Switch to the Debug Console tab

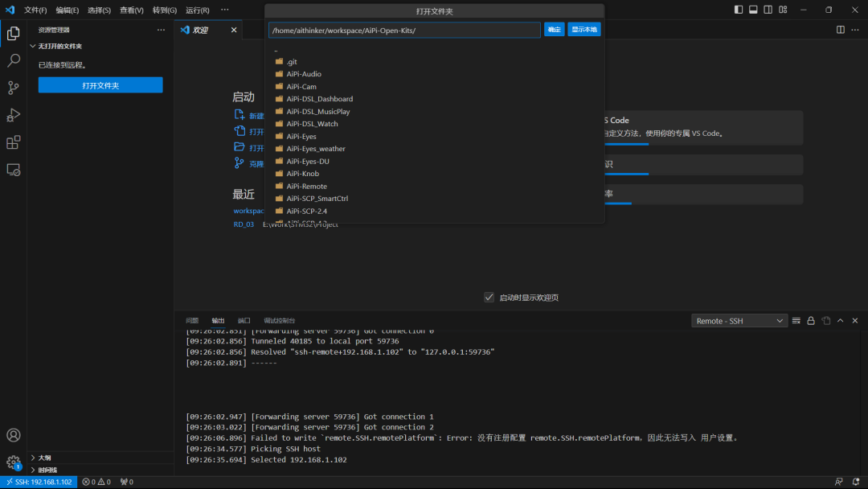pos(280,321)
